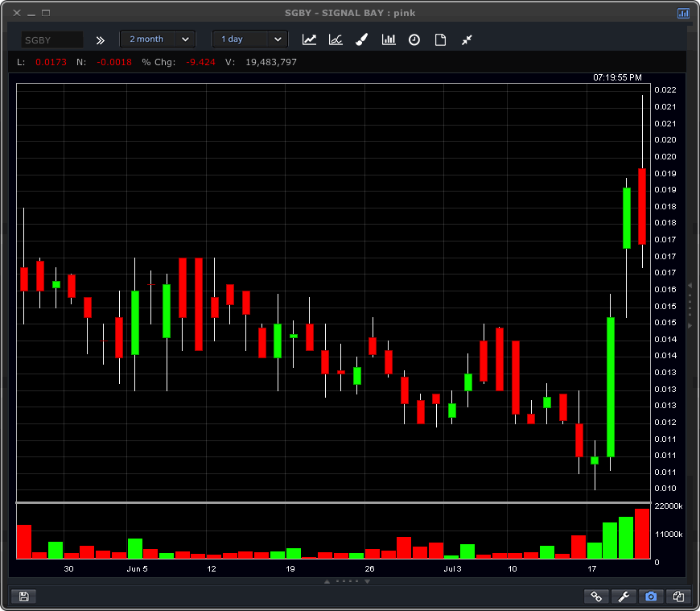Click the SGBY symbol input field
Viewport: 700px width, 611px height.
(x=51, y=39)
